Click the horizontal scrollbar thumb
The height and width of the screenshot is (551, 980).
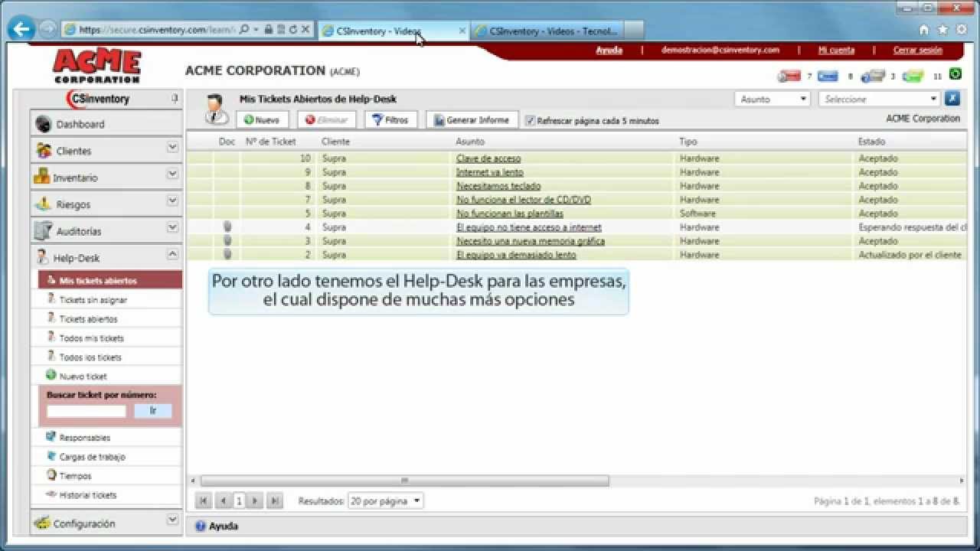(x=404, y=481)
